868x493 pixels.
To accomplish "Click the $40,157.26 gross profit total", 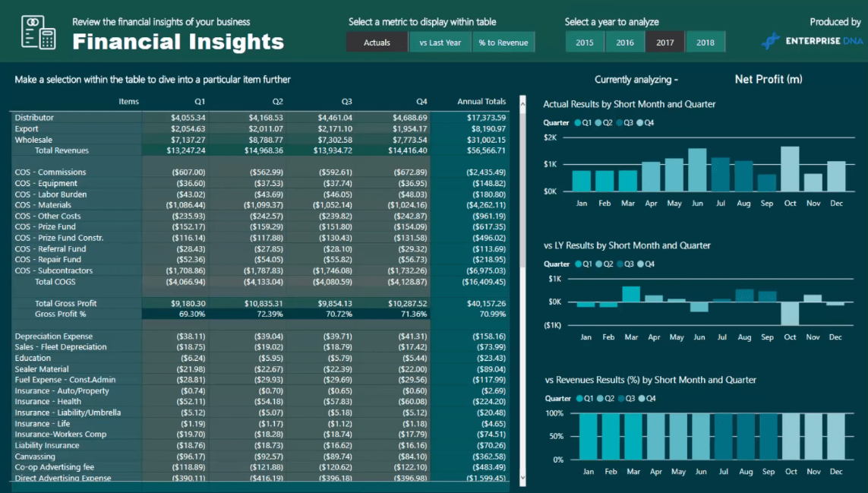I will [x=486, y=303].
